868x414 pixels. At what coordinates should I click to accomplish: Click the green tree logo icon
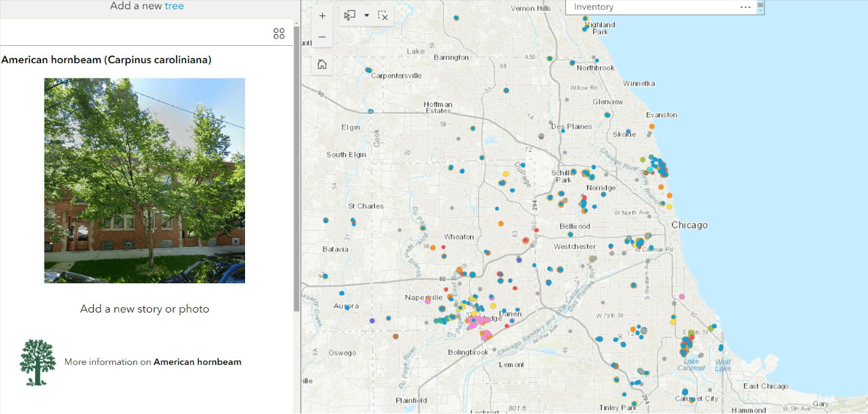click(x=38, y=362)
